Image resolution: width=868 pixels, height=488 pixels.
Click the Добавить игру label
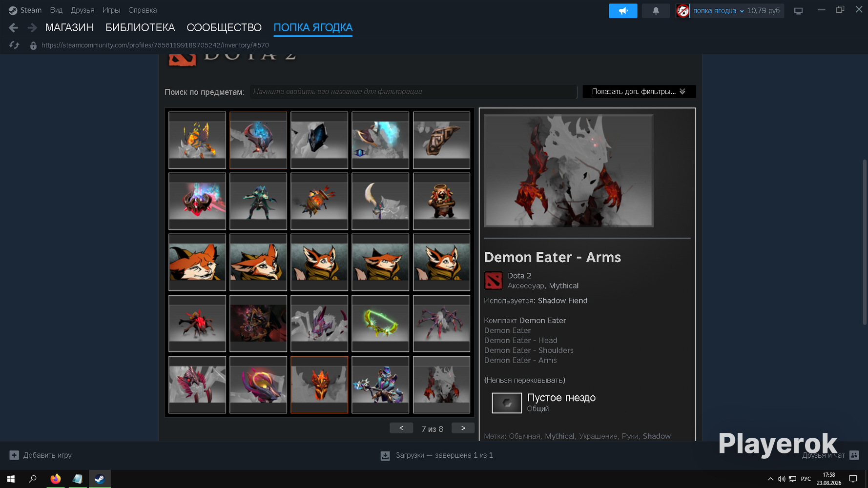[x=47, y=455]
